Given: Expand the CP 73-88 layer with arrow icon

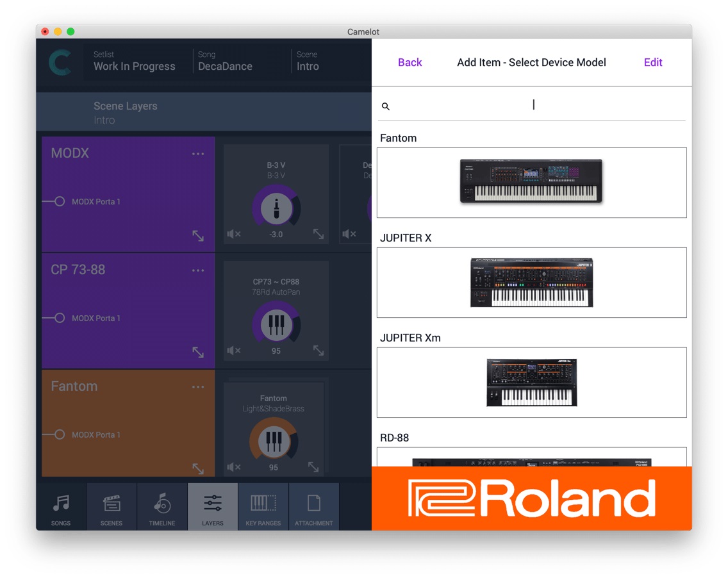Looking at the screenshot, I should 198,352.
